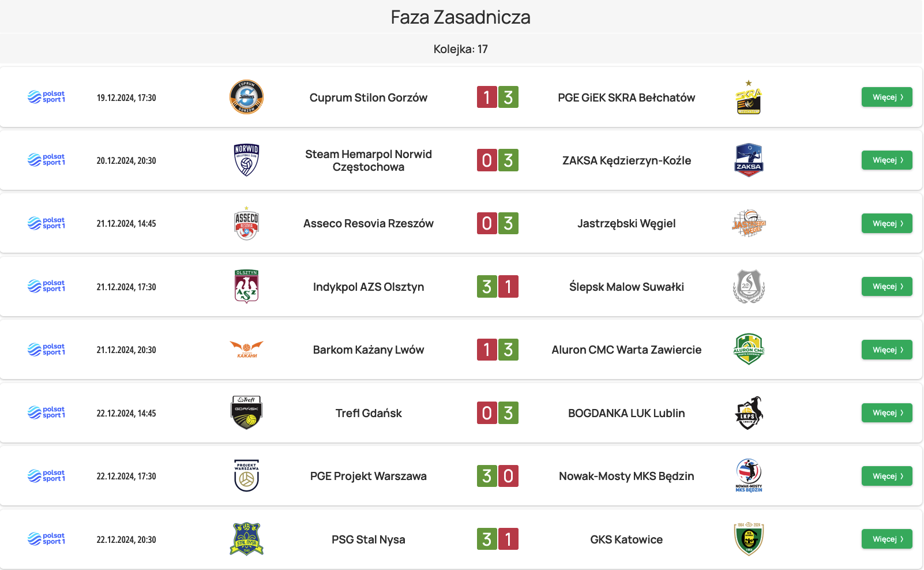Click the 3:0 score of PGE Projekt Warszawa

(x=498, y=476)
